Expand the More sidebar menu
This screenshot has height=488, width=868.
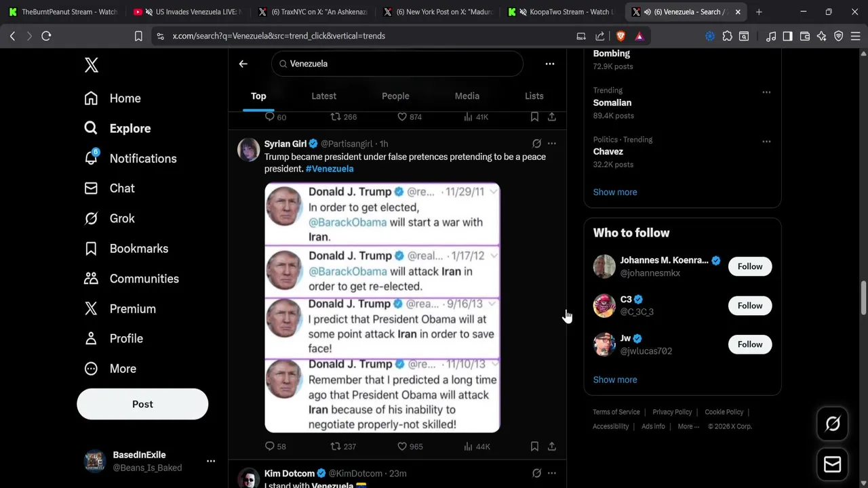(110, 369)
